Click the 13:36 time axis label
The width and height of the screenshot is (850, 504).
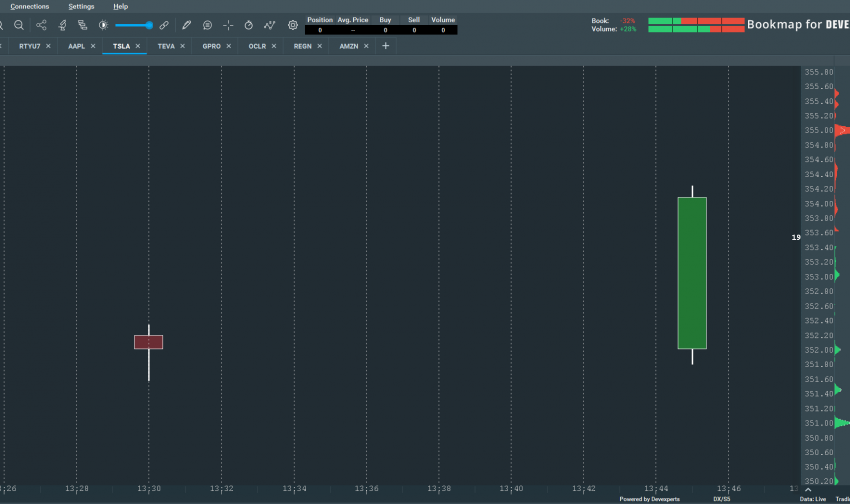pyautogui.click(x=366, y=489)
